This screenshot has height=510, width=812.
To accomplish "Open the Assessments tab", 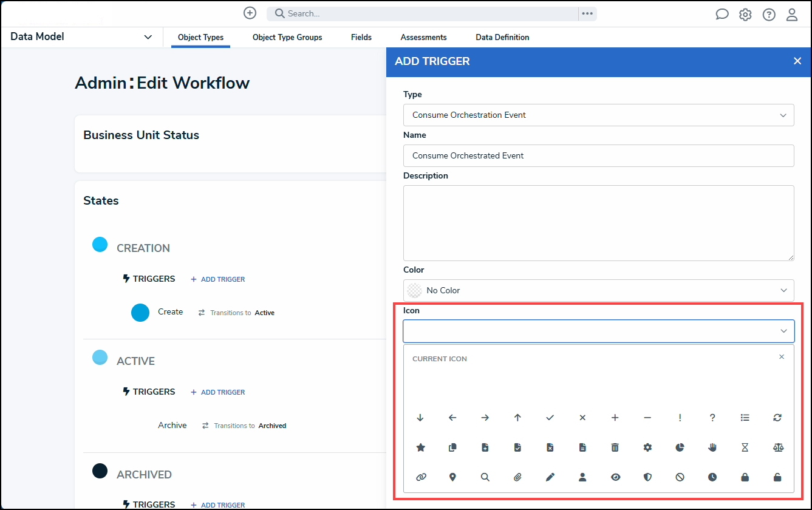I will point(423,38).
